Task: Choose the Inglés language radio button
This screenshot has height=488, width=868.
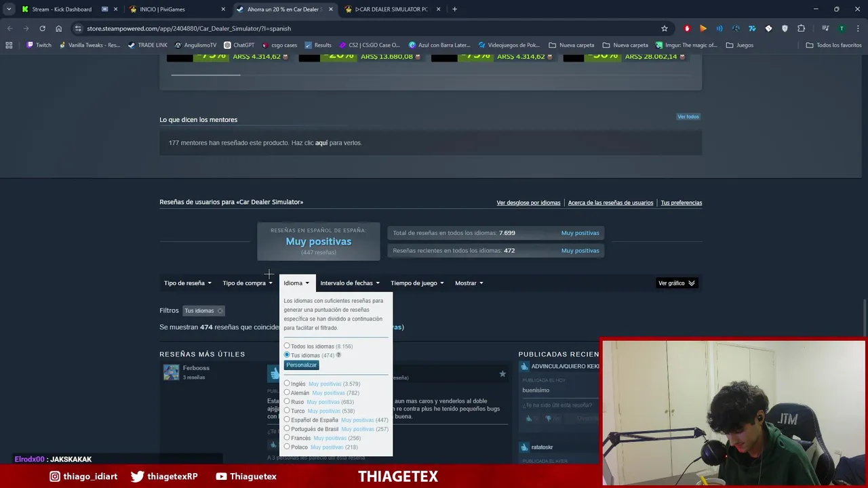Action: point(287,384)
